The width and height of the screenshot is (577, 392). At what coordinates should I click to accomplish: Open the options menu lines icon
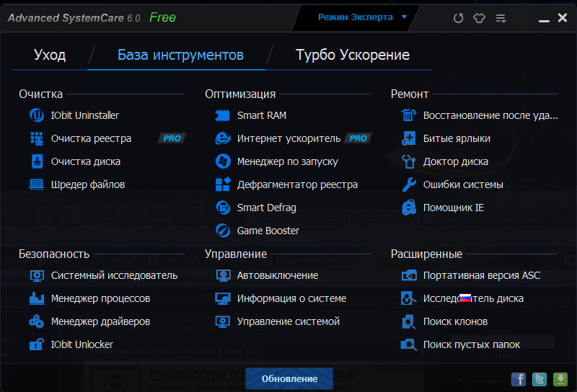pyautogui.click(x=501, y=19)
